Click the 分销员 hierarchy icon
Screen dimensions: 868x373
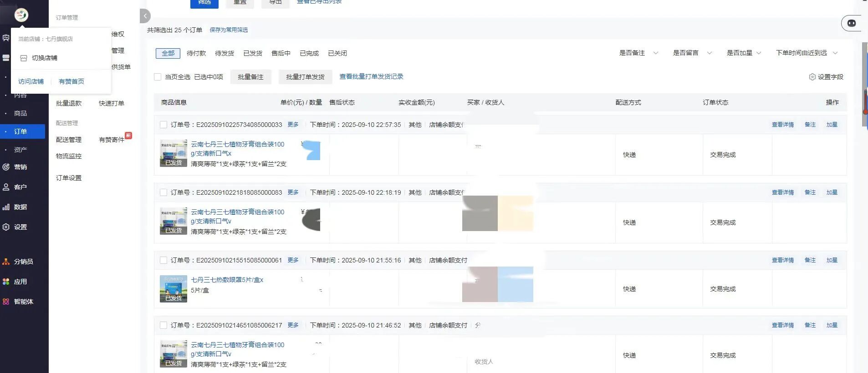tap(6, 262)
